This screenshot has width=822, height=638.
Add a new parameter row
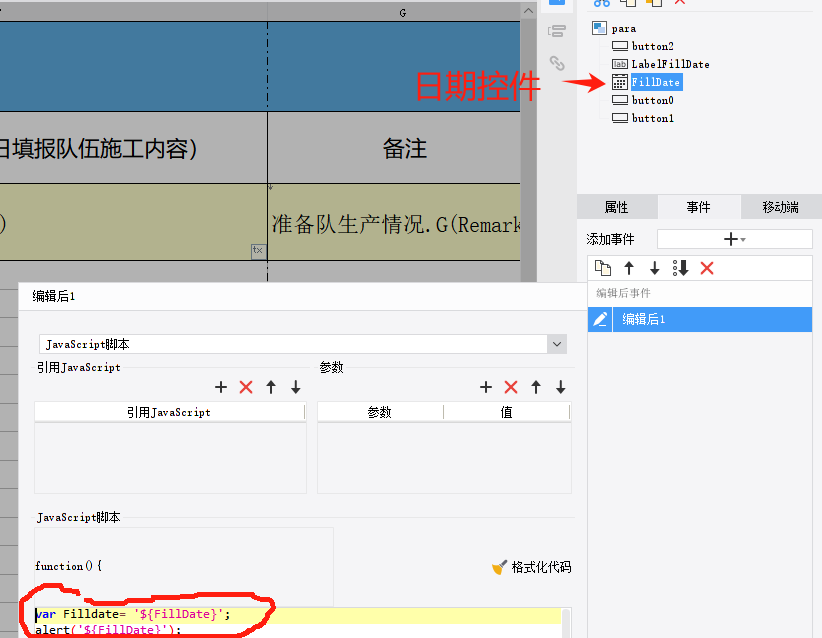(x=486, y=387)
